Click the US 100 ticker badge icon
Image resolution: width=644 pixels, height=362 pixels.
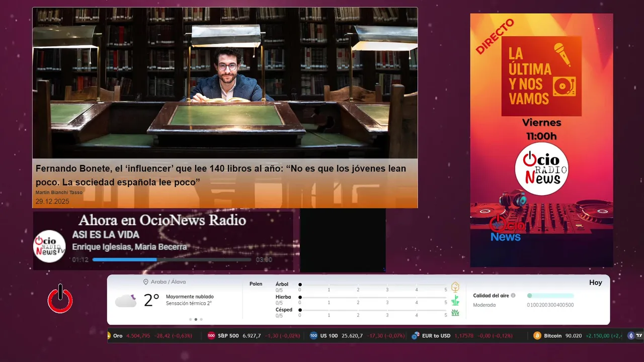pos(313,336)
